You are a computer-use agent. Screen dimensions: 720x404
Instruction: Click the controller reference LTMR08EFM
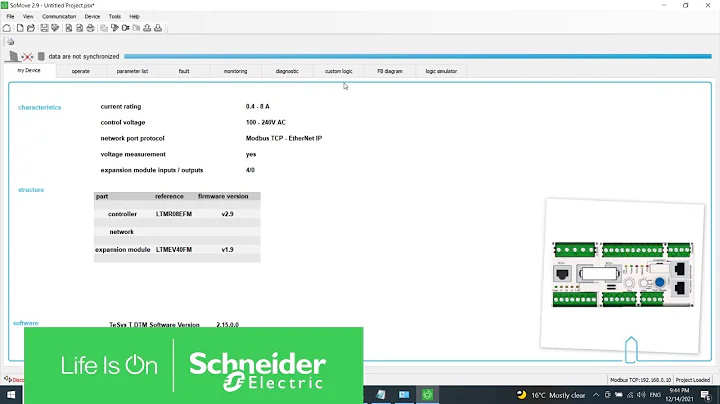coord(174,214)
